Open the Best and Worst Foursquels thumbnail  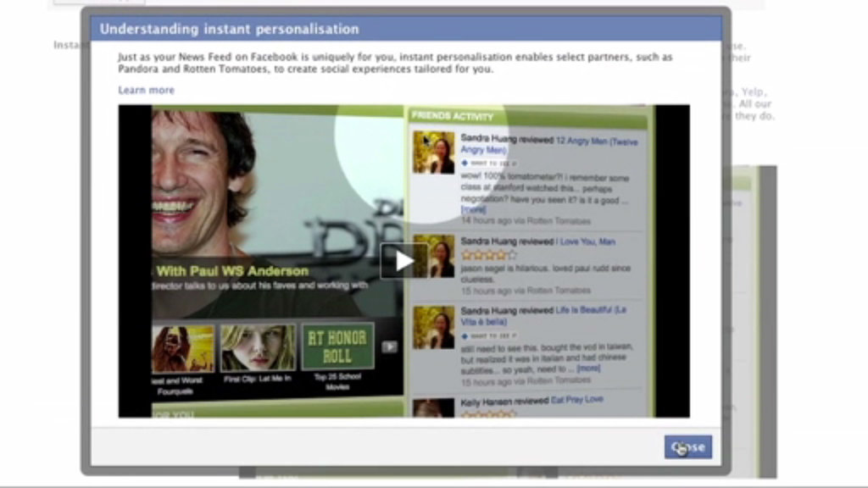(x=183, y=348)
